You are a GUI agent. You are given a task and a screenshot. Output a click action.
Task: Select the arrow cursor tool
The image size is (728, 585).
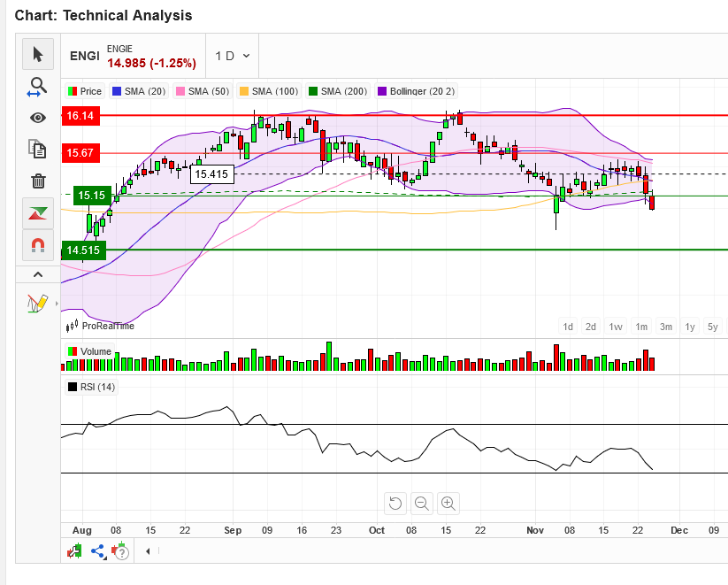(38, 54)
